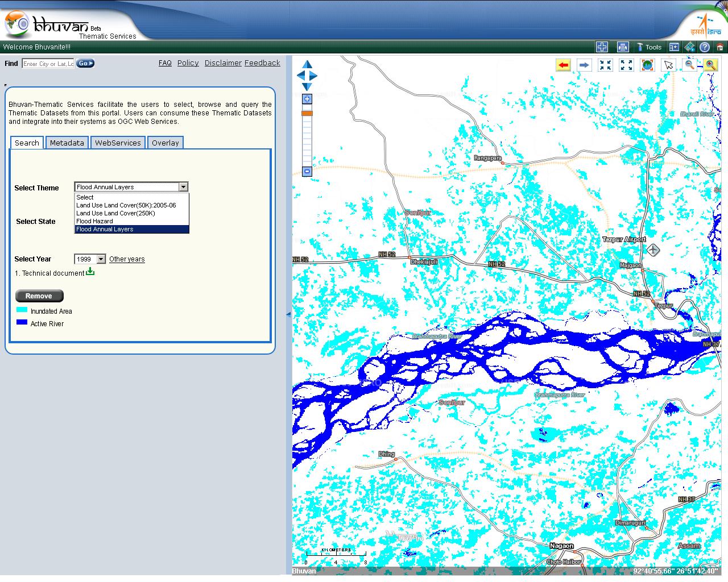This screenshot has width=728, height=582.
Task: Choose 'Select' option in theme list
Action: (131, 197)
